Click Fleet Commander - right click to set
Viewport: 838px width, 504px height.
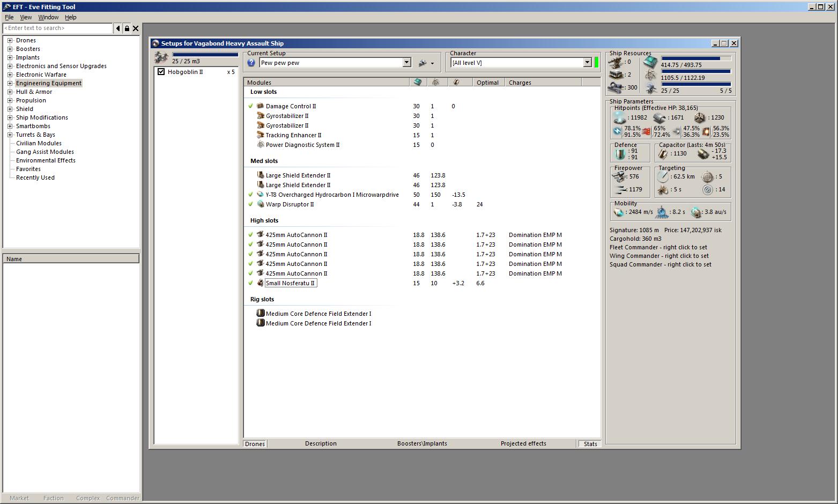(658, 248)
